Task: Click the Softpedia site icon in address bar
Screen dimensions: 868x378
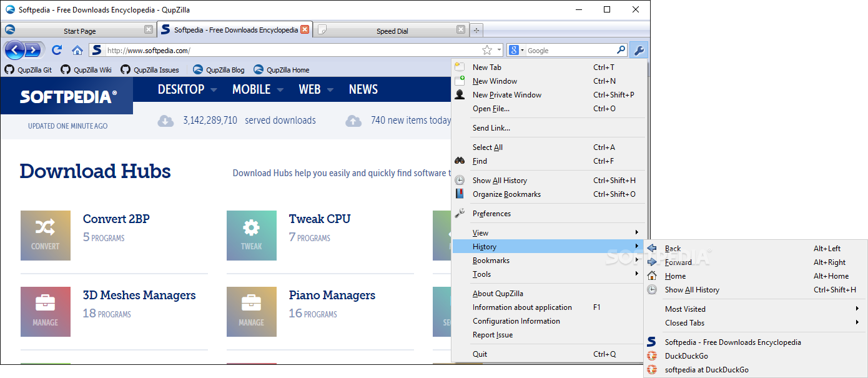Action: click(96, 50)
